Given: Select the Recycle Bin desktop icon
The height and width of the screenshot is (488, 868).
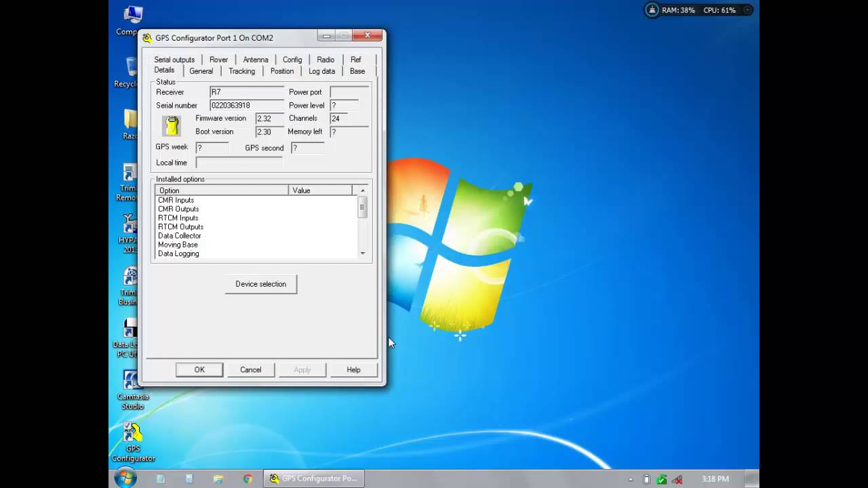Looking at the screenshot, I should click(x=127, y=73).
